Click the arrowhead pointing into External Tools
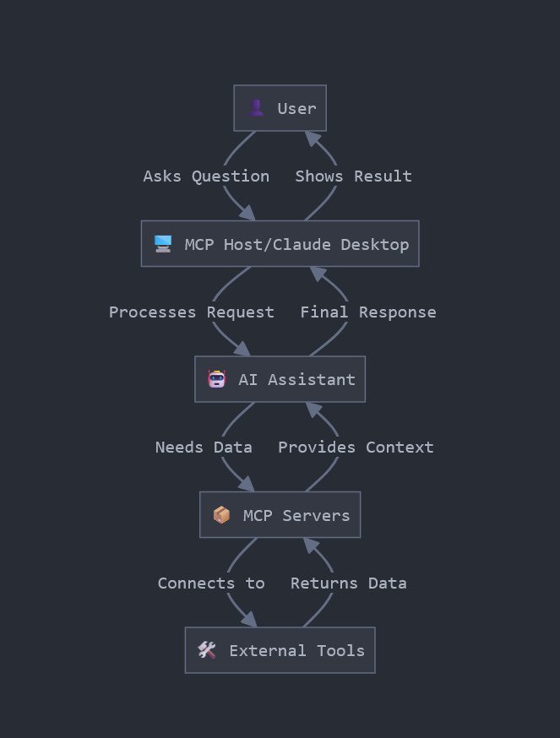This screenshot has height=738, width=560. (x=248, y=621)
